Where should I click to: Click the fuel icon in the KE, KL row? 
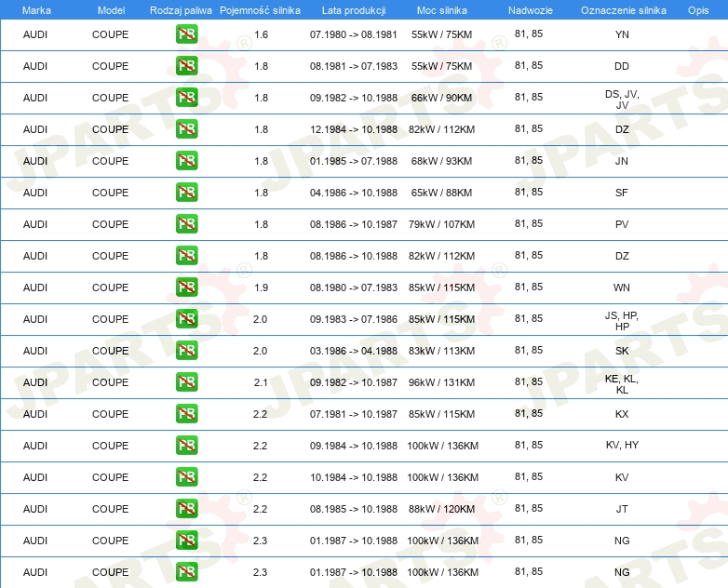pos(186,382)
